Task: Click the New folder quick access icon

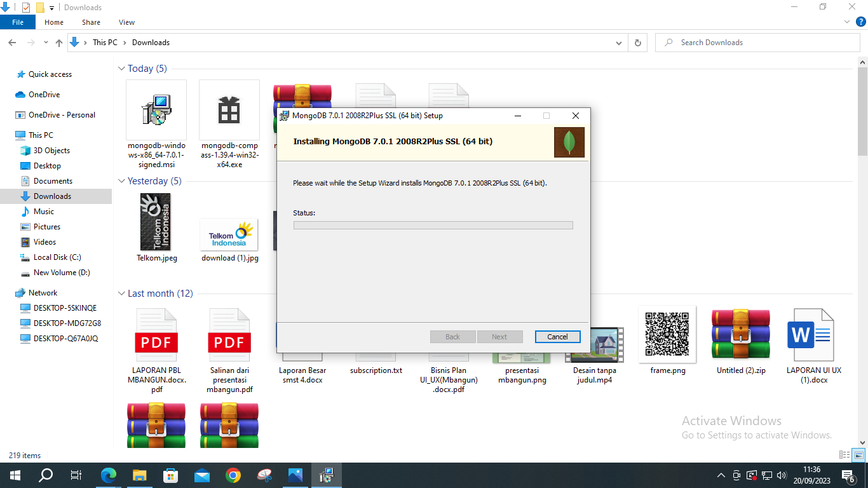Action: coord(40,8)
